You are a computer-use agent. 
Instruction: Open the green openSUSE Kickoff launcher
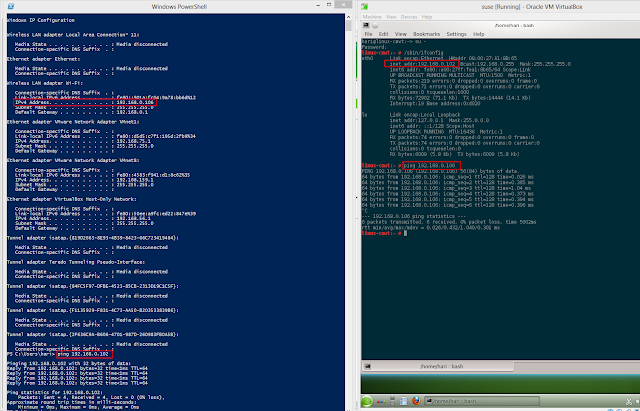click(x=367, y=402)
